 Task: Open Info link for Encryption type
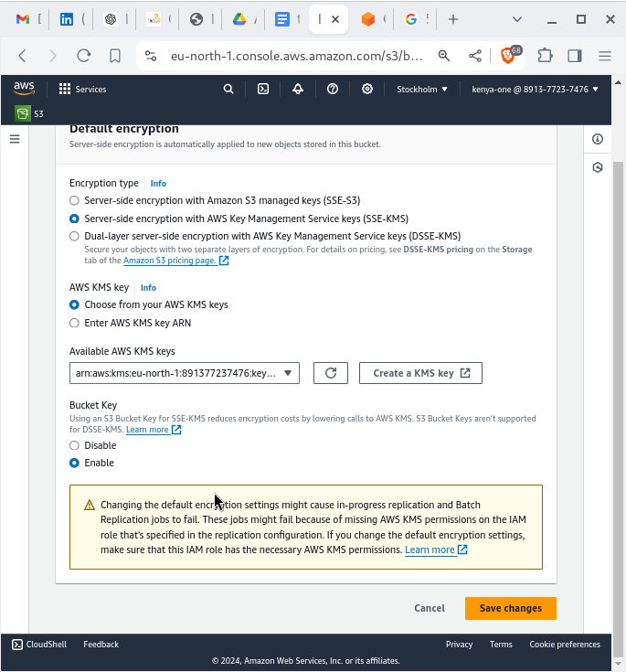(158, 184)
